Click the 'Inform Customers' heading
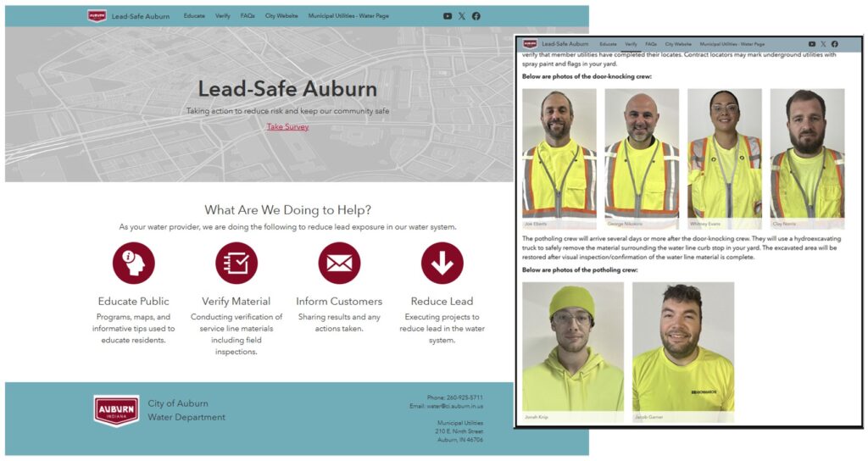Image resolution: width=868 pixels, height=461 pixels. 339,301
